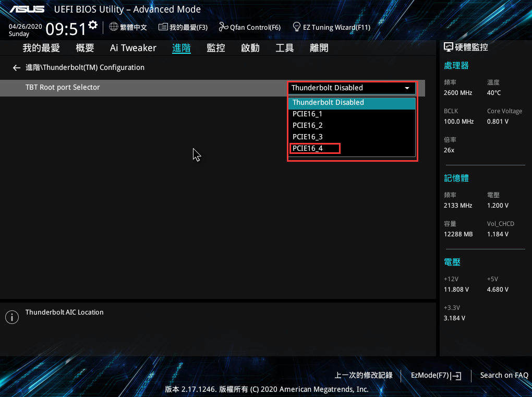
Task: Open Search on FAQ link
Action: pos(504,376)
